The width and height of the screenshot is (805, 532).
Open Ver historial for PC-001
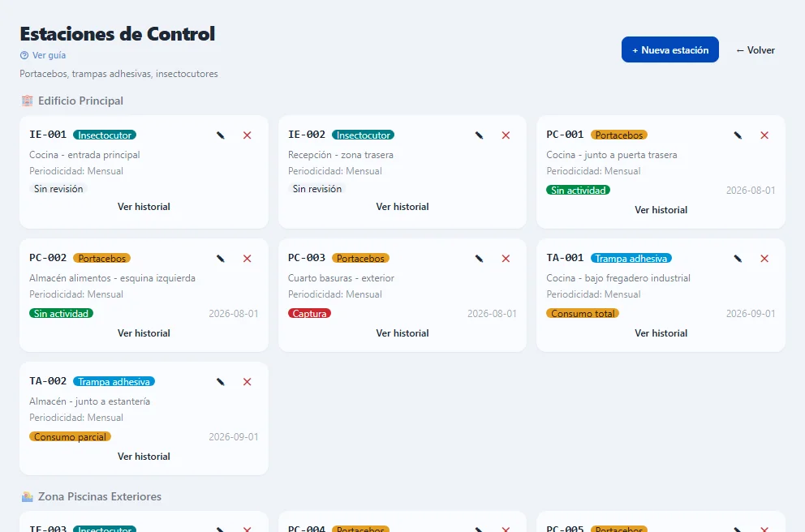coord(661,210)
